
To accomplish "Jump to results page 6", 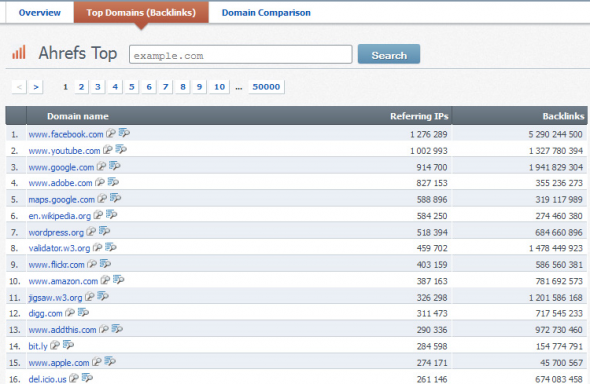I will pos(149,87).
